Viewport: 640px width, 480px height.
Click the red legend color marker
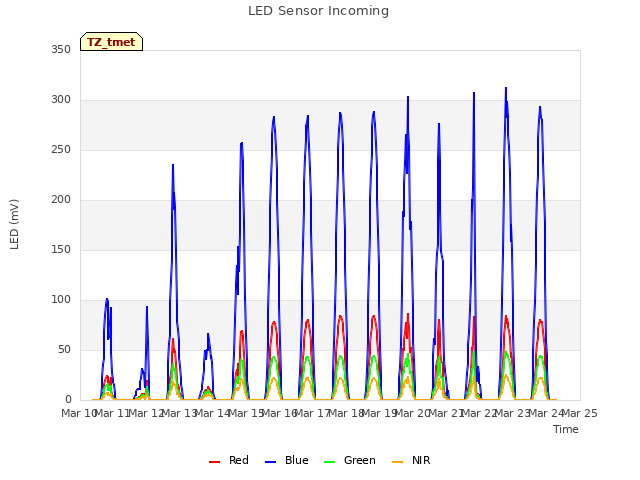point(214,462)
